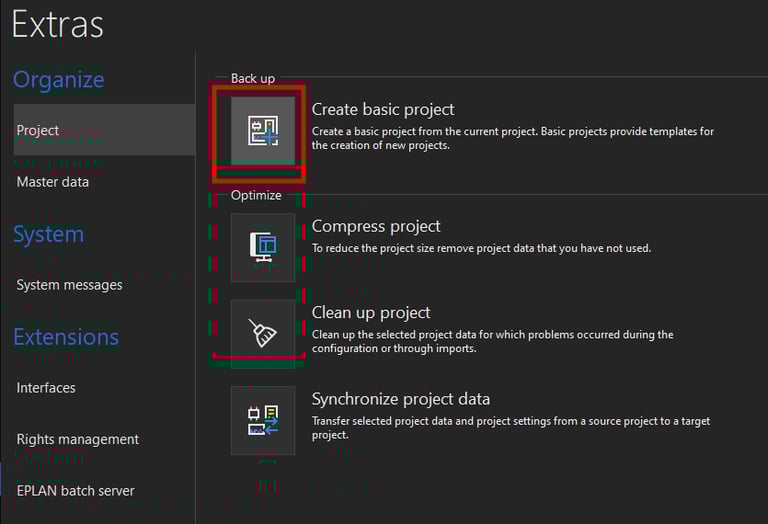Image resolution: width=768 pixels, height=524 pixels.
Task: Click the "Compress project" title text
Action: pos(376,226)
